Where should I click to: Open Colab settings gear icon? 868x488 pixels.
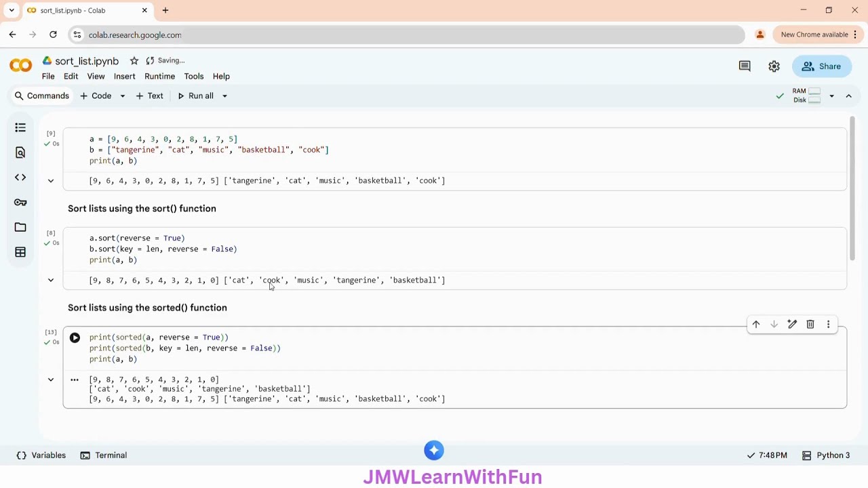point(774,66)
